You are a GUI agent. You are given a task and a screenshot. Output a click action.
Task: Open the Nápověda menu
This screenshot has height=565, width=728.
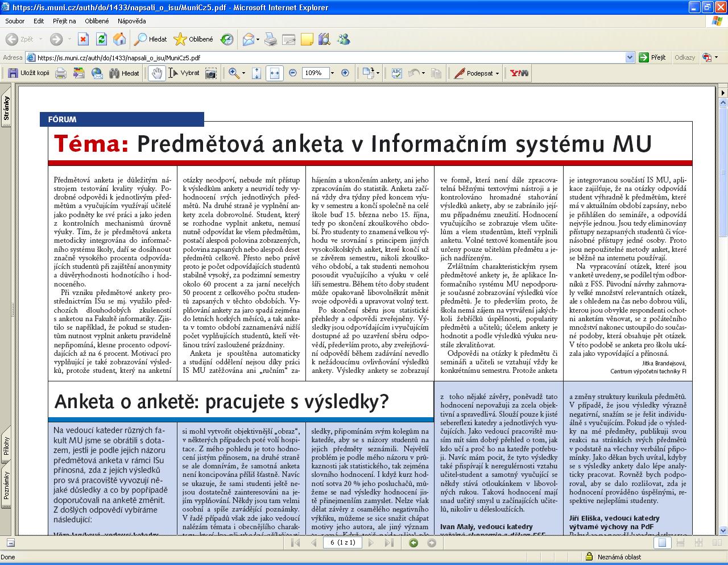[x=132, y=21]
